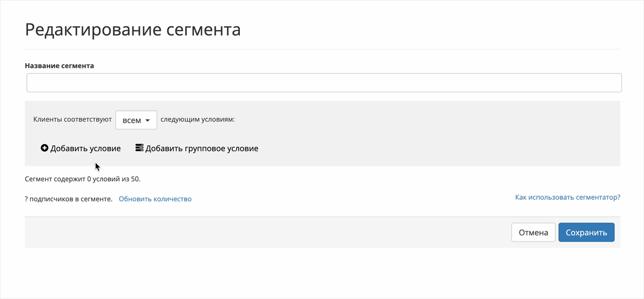Viewport: 644px width, 299px height.
Task: Open the "Как использовать сегментатор?" help link
Action: (568, 197)
